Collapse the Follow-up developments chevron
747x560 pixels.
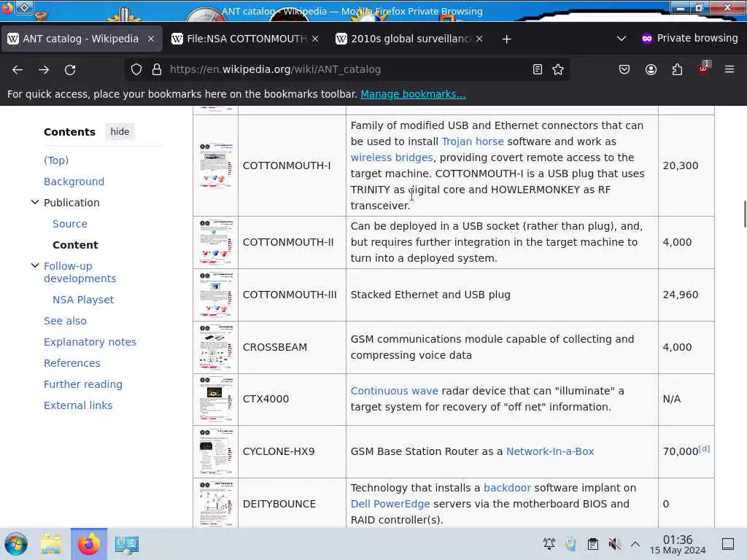click(35, 265)
